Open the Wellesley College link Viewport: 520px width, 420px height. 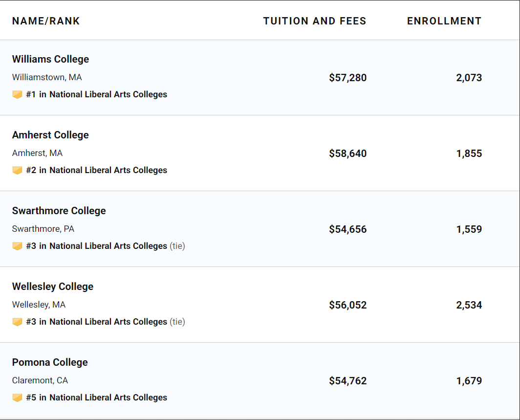[53, 287]
